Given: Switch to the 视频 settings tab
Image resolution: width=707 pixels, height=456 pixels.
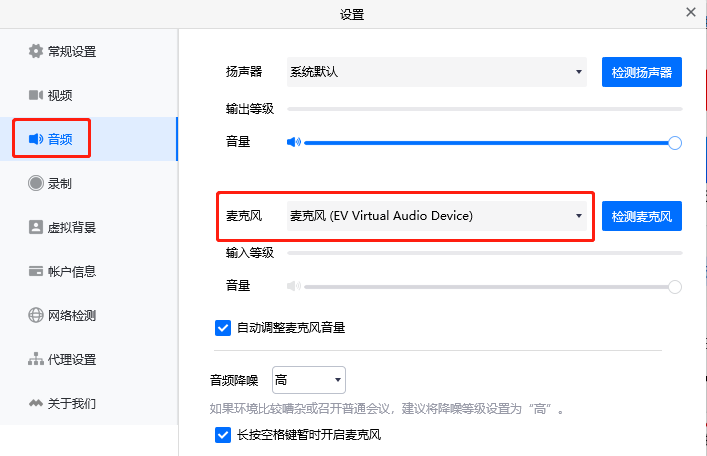Looking at the screenshot, I should click(x=60, y=95).
